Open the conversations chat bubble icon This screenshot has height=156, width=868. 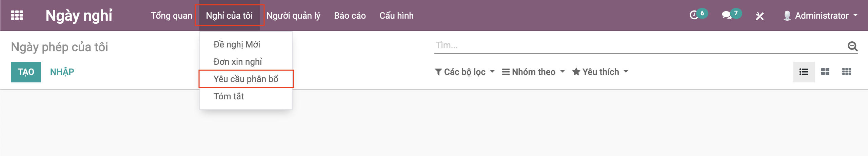727,15
